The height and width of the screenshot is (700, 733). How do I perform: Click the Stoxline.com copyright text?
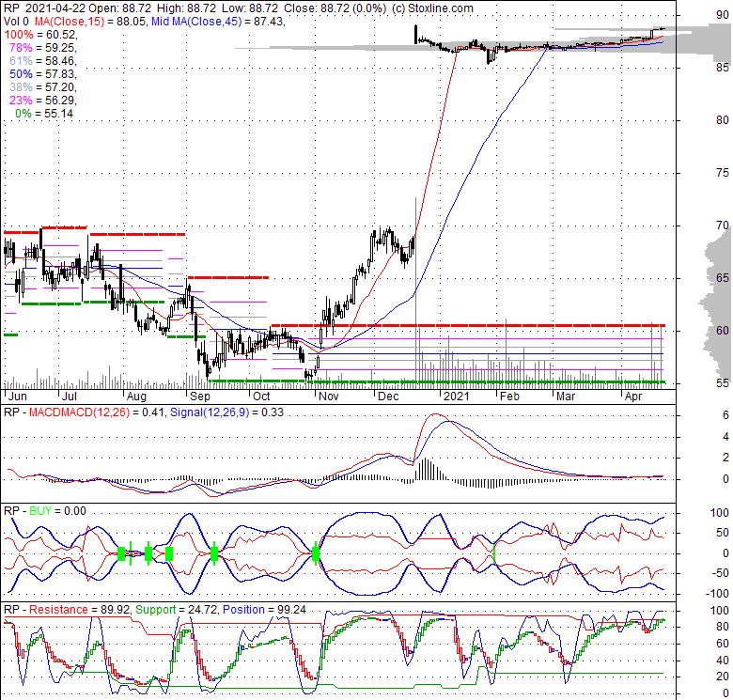(432, 8)
